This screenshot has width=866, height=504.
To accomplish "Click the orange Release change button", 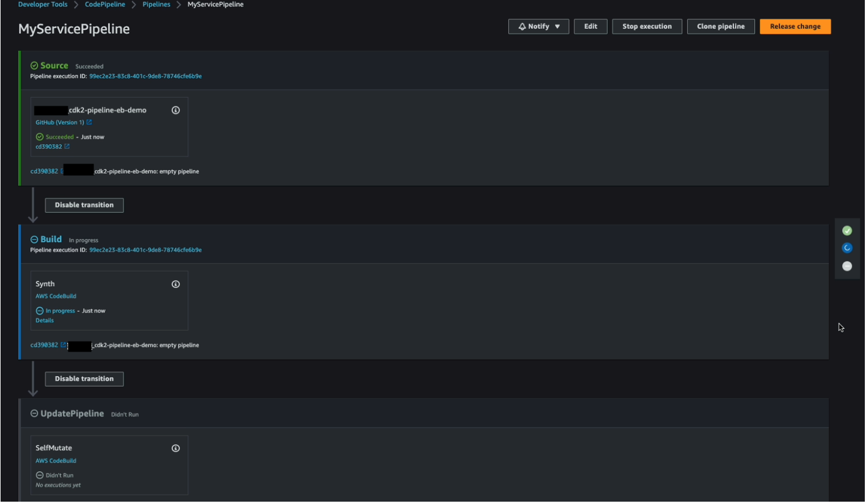I will 795,27.
